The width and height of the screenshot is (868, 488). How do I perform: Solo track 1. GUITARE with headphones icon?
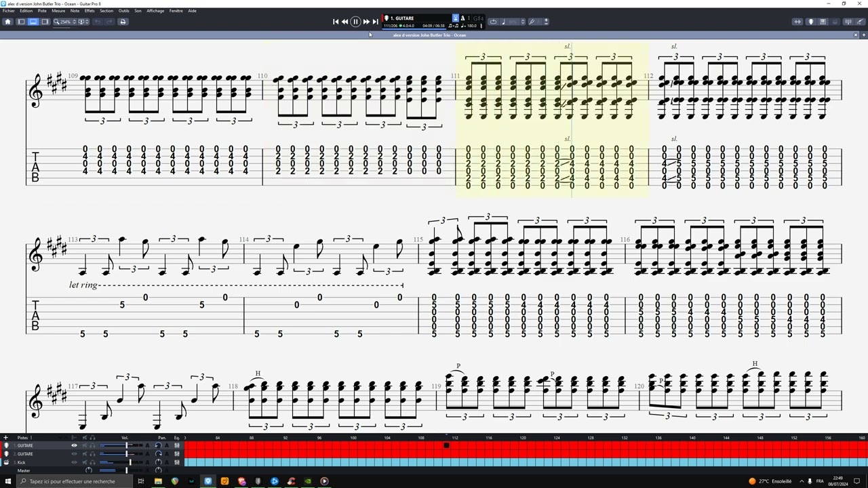click(x=92, y=445)
